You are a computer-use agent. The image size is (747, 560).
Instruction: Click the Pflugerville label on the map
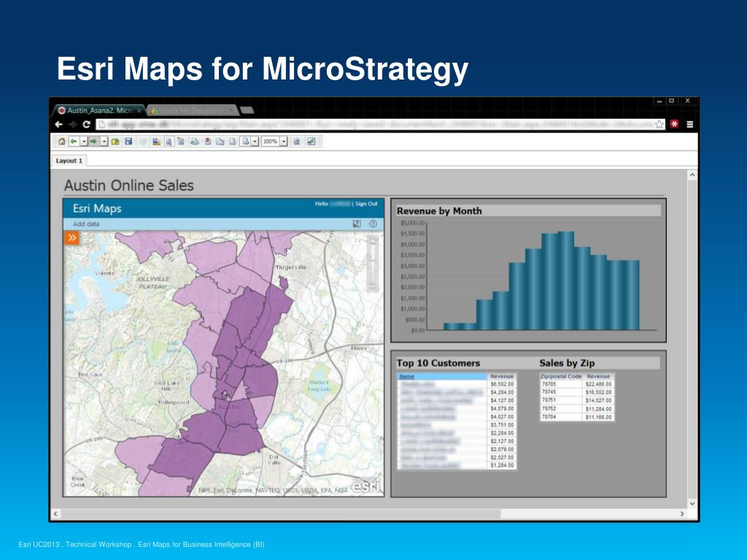click(x=290, y=267)
